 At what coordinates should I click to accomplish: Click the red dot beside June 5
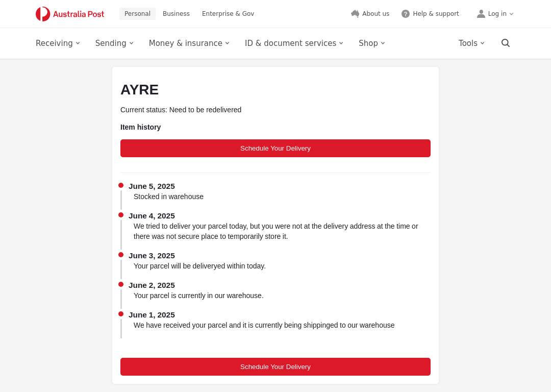click(x=121, y=185)
